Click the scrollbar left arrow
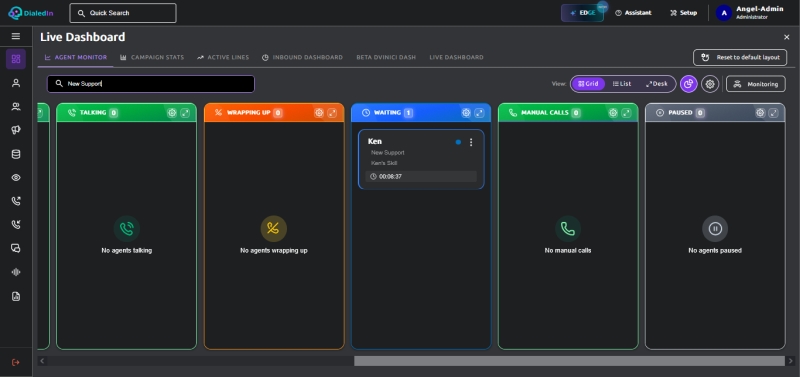Viewport: 800px width, 377px height. [x=42, y=361]
